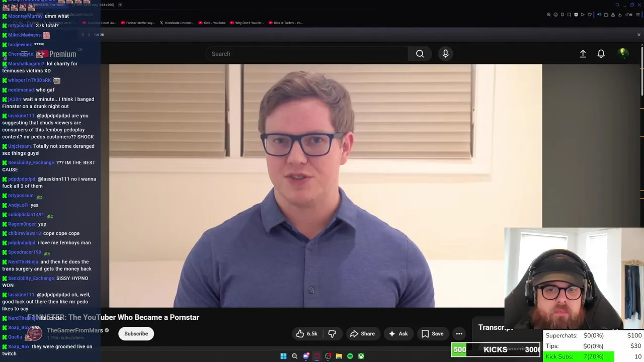This screenshot has width=644, height=362.
Task: Click the pin toolbar icon
Action: pyautogui.click(x=562, y=15)
